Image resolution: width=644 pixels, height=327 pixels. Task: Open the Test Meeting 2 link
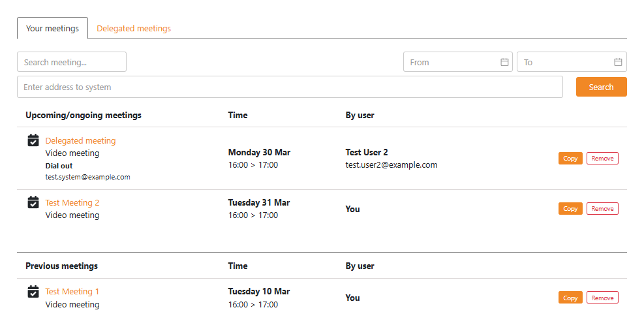[72, 203]
